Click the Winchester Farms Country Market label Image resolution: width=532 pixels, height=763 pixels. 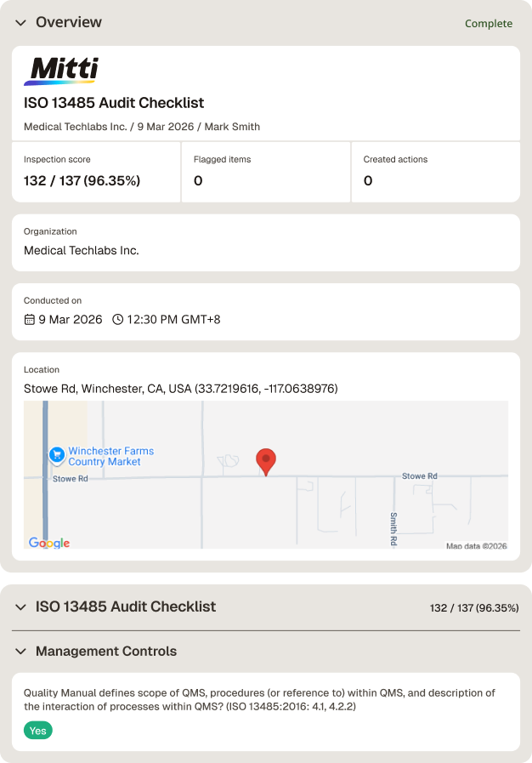pos(110,457)
